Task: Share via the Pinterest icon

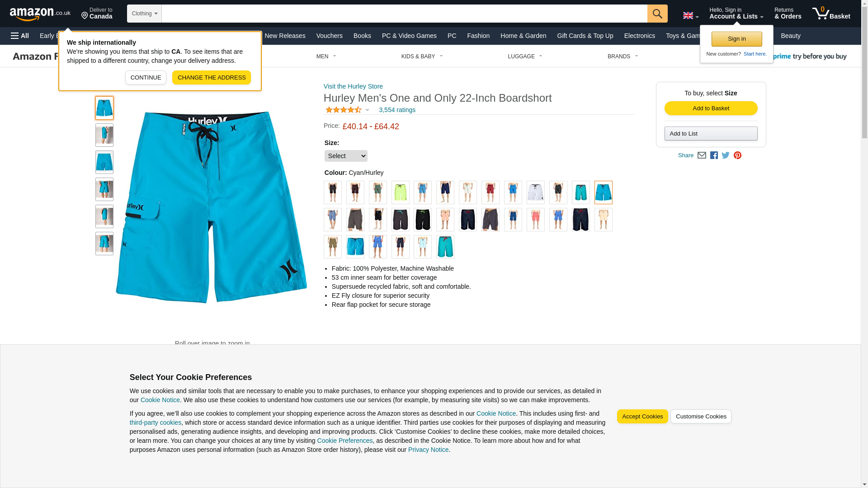Action: pos(737,155)
